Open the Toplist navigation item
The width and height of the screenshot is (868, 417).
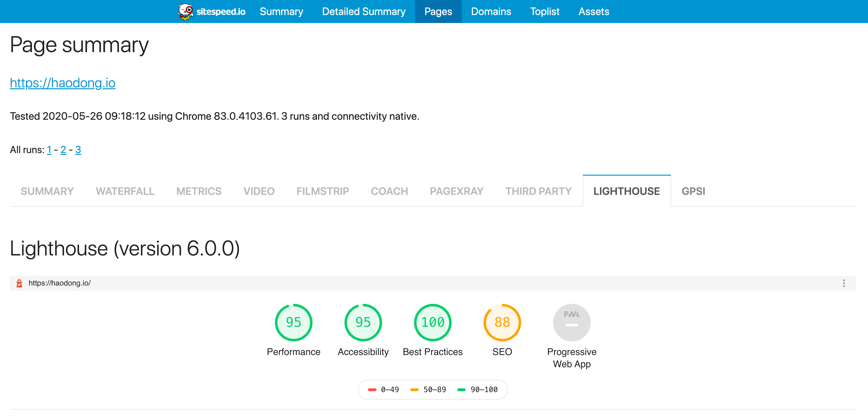pos(544,12)
